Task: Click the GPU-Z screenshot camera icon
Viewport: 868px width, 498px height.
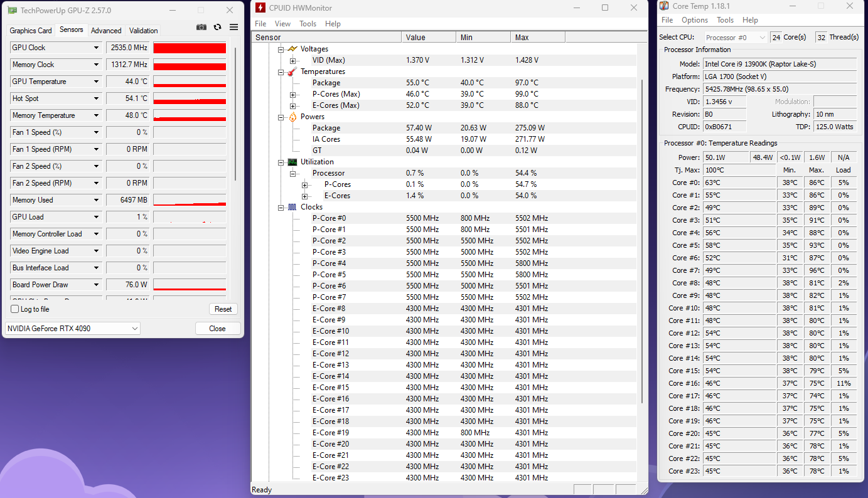Action: tap(201, 28)
